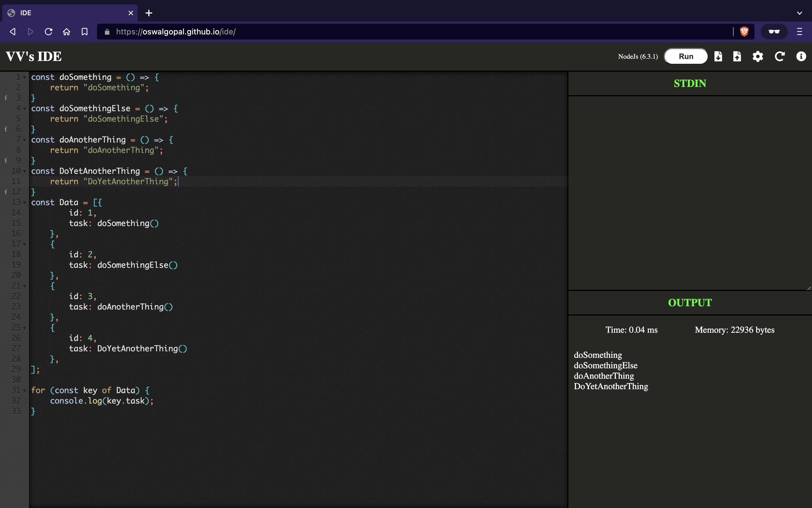Click the Time: 0.04 ms value

[x=632, y=330]
